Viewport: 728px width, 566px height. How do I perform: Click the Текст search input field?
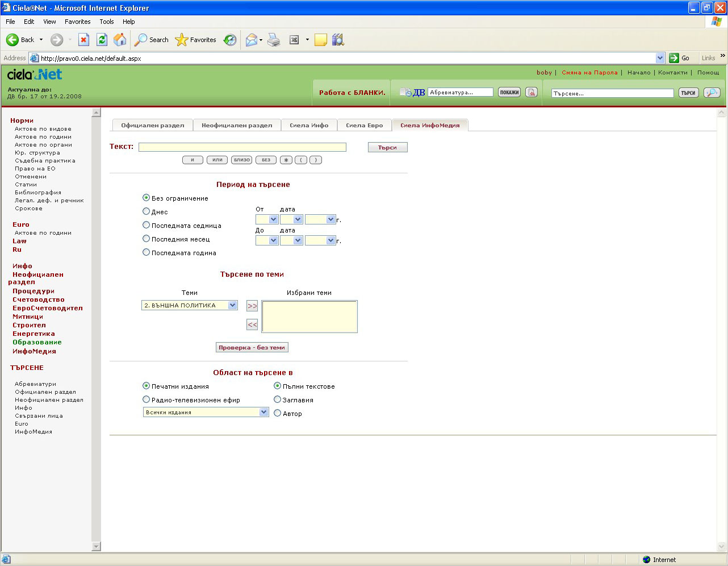point(242,147)
